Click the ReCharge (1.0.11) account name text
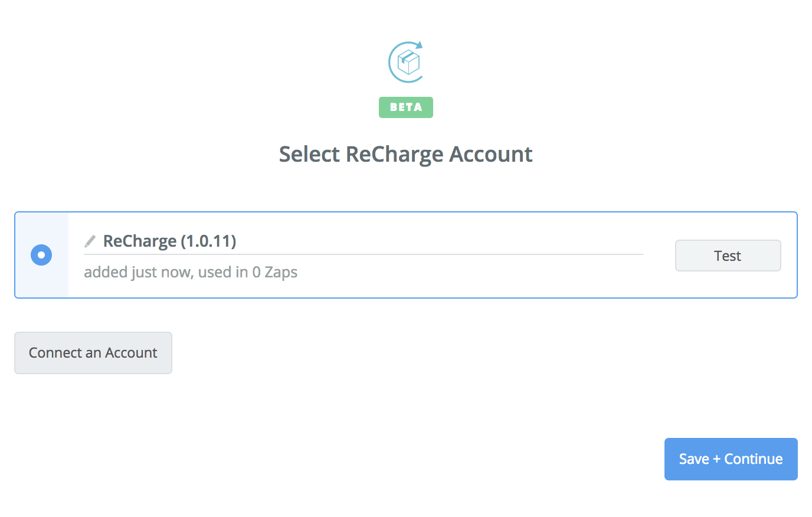812x517 pixels. point(170,241)
